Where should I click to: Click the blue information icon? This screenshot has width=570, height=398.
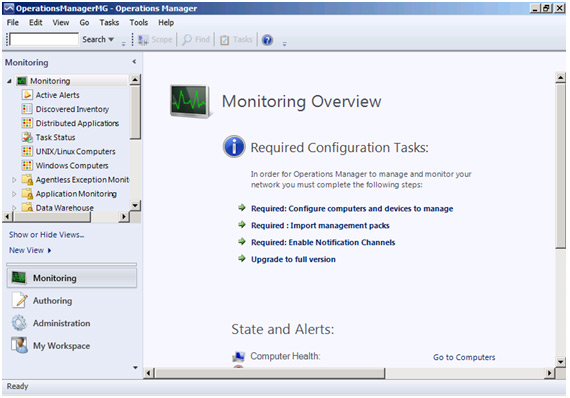(234, 147)
